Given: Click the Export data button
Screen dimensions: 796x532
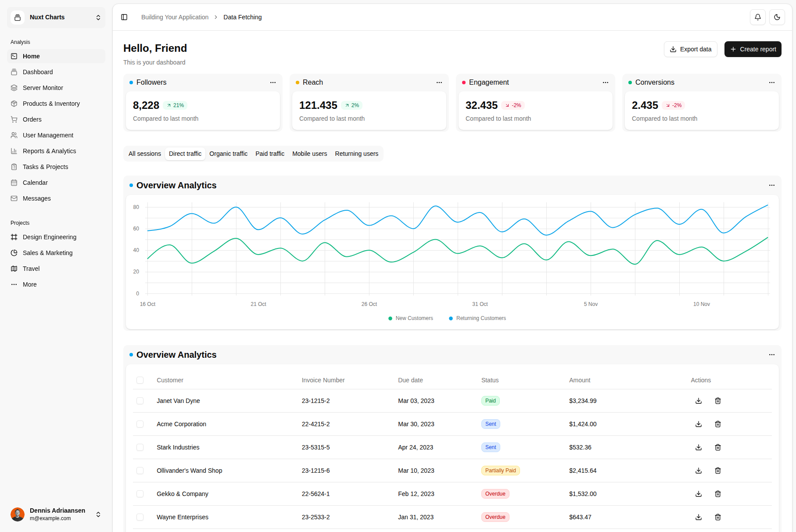Looking at the screenshot, I should coord(690,49).
